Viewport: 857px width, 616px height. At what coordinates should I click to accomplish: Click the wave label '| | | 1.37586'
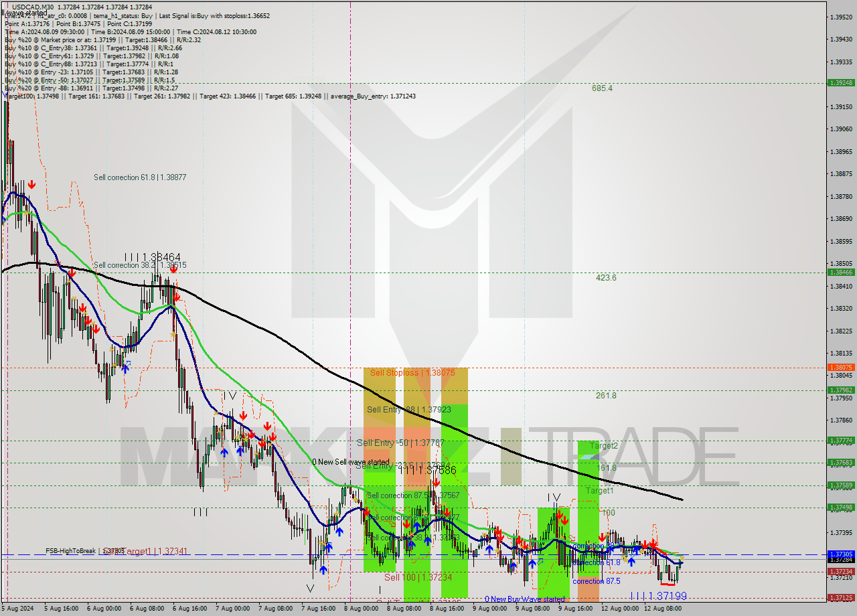pos(428,470)
